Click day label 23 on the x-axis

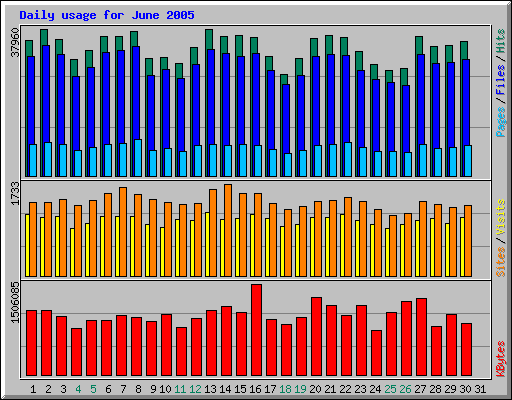click(360, 389)
